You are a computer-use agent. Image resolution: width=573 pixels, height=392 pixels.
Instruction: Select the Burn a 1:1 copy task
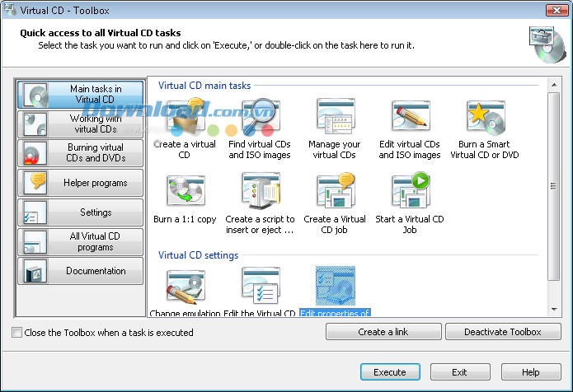pos(186,194)
